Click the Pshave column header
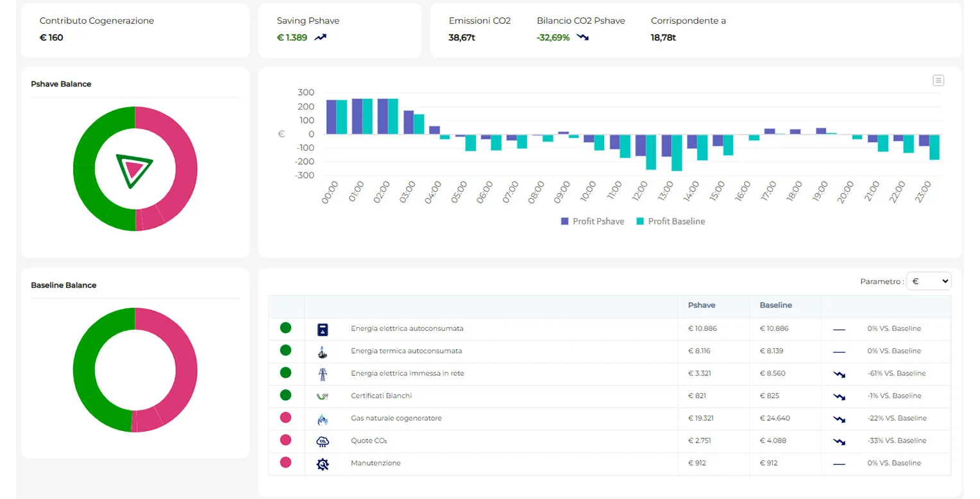Image resolution: width=980 pixels, height=499 pixels. (701, 305)
